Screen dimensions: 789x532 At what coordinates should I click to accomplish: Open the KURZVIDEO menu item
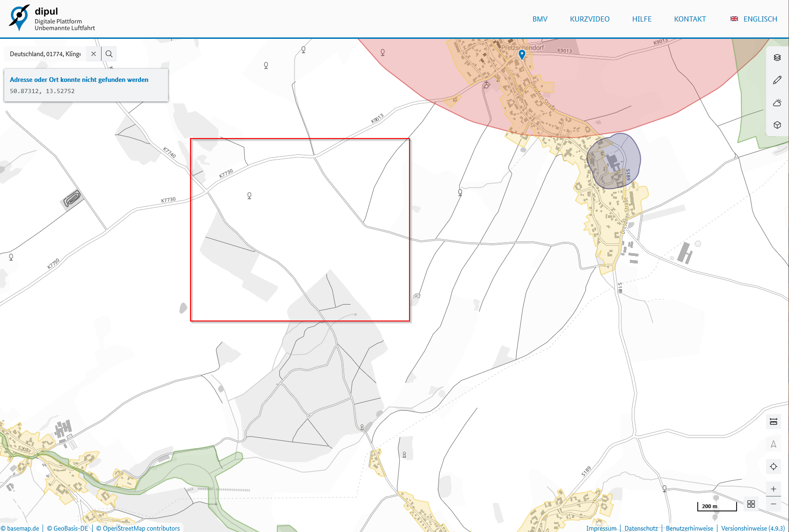(x=589, y=19)
